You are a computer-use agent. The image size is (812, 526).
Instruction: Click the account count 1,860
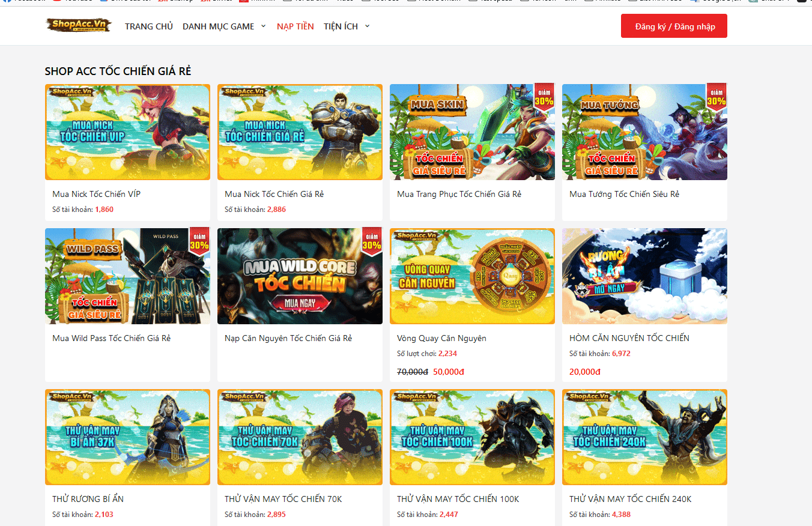point(104,210)
